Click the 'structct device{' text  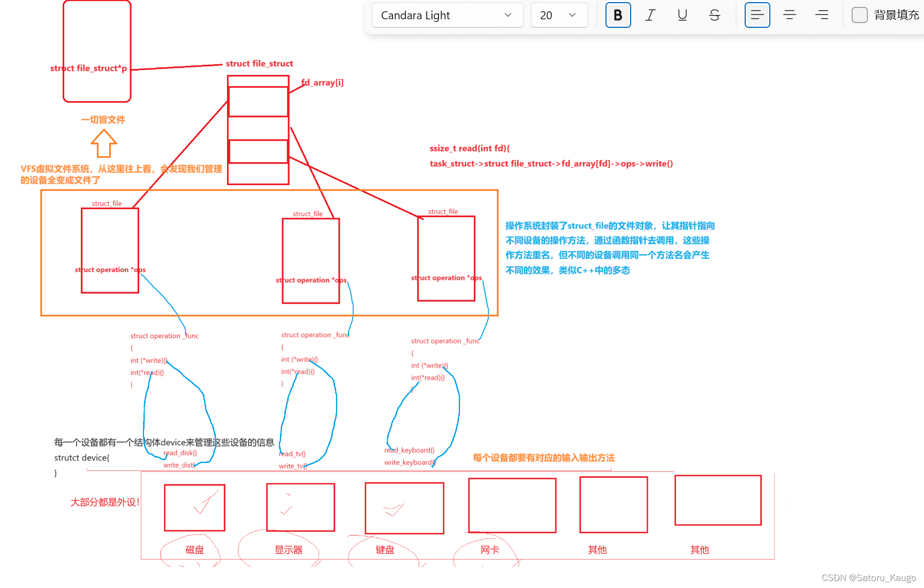[x=82, y=458]
